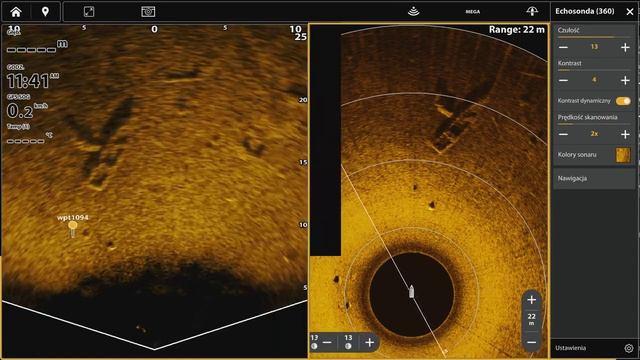Adjust the Prędkość skanowania slider bar
This screenshot has height=360, width=640.
pyautogui.click(x=594, y=124)
